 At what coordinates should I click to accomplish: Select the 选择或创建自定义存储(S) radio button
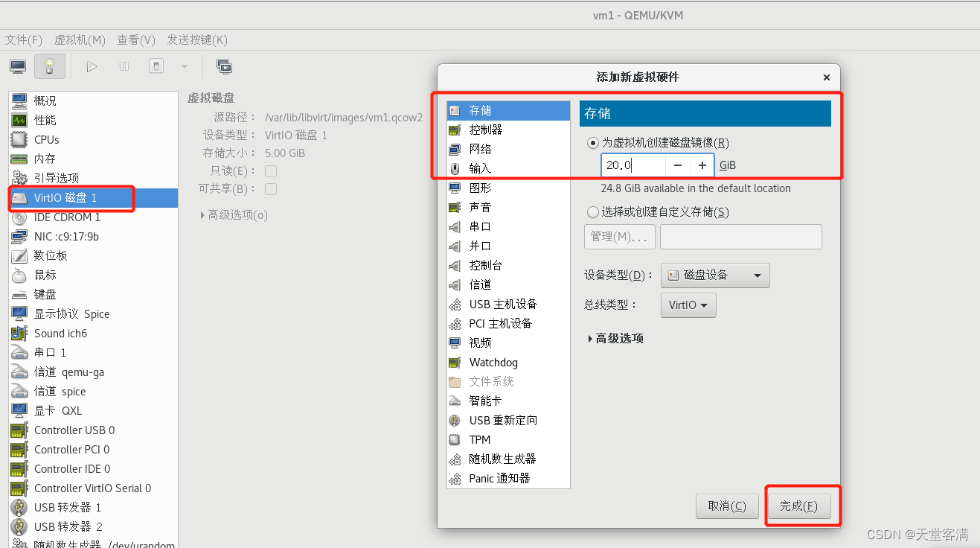click(593, 212)
